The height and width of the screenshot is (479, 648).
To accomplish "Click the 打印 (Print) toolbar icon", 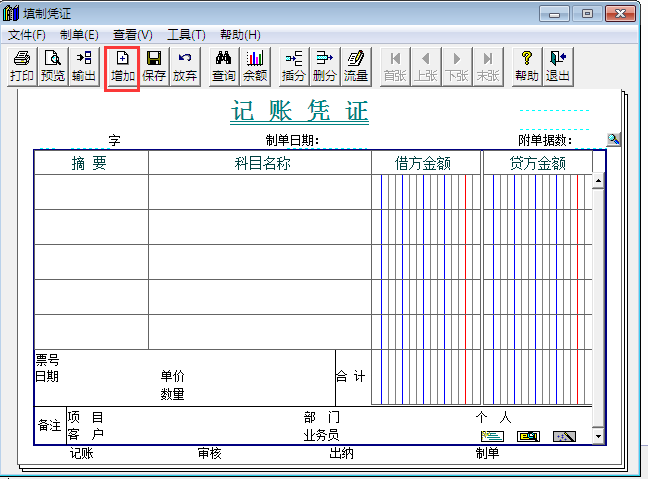I will click(21, 67).
